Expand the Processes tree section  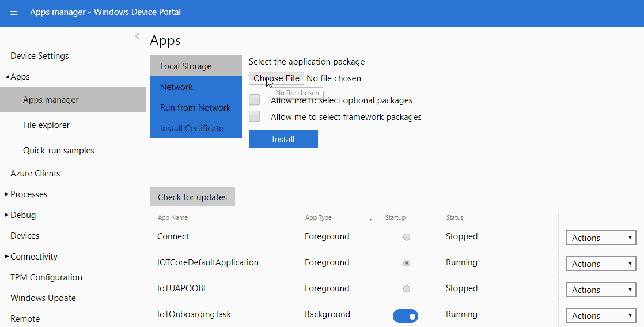(x=7, y=194)
